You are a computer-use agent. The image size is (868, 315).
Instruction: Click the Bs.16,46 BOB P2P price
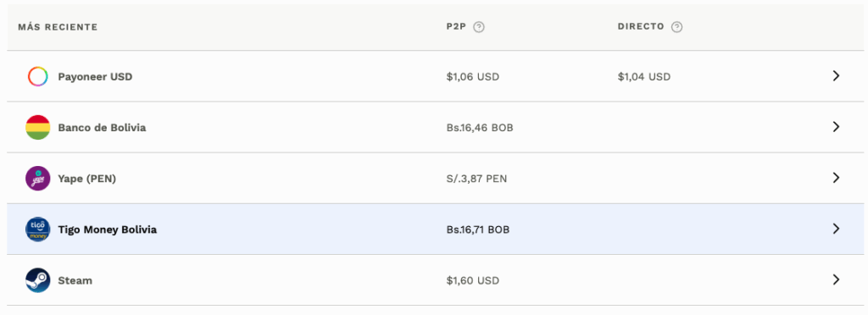480,128
